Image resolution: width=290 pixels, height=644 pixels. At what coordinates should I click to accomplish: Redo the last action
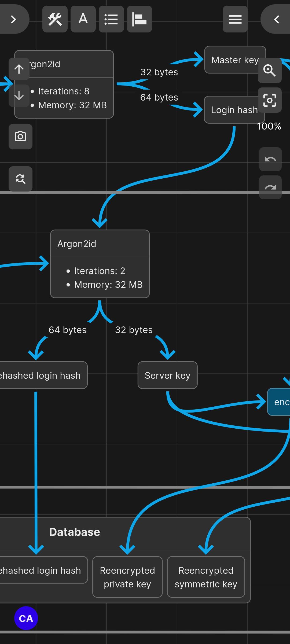click(270, 187)
